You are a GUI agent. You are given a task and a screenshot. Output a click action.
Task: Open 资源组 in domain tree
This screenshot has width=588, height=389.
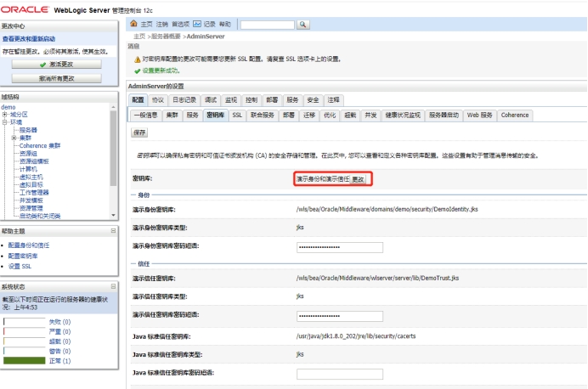(x=28, y=154)
